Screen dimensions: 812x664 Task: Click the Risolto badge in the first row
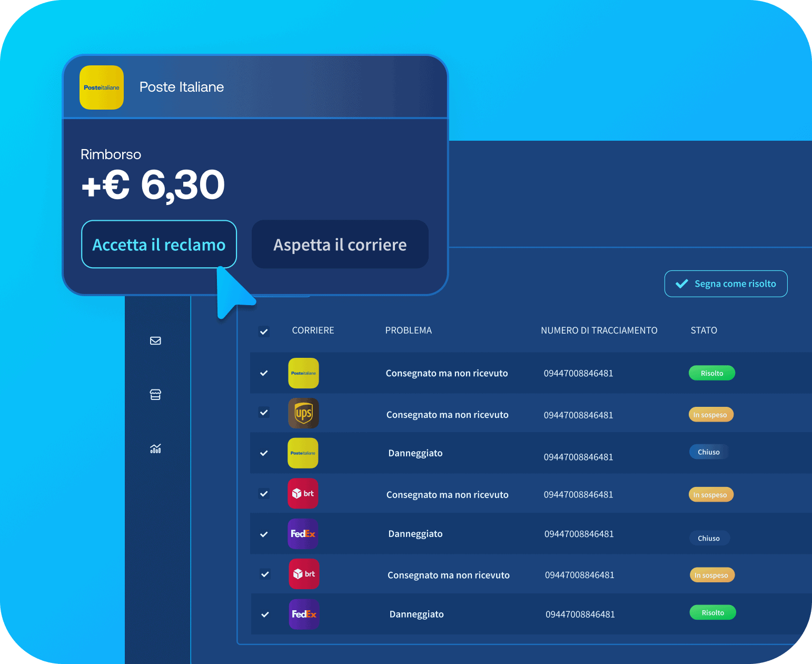pos(712,373)
